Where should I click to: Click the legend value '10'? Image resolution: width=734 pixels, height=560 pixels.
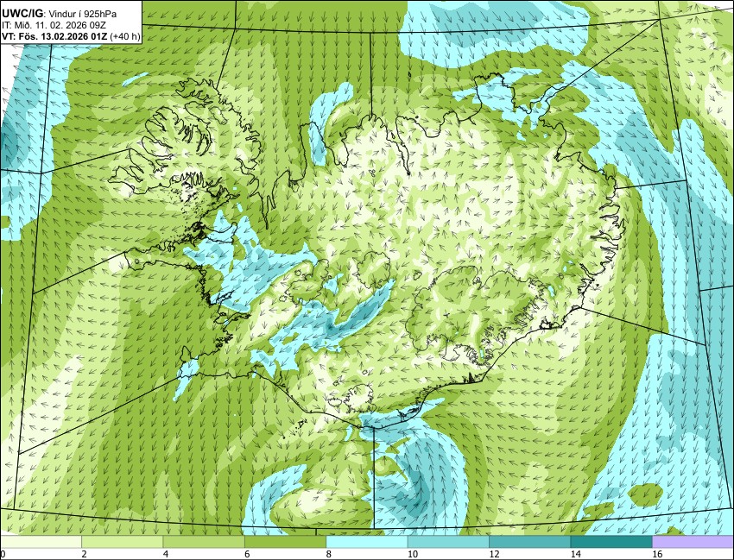413,554
